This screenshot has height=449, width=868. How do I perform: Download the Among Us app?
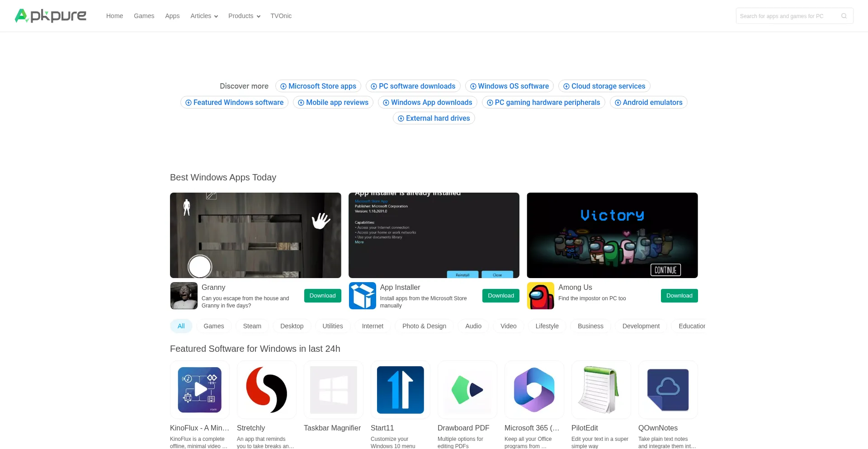pyautogui.click(x=679, y=295)
